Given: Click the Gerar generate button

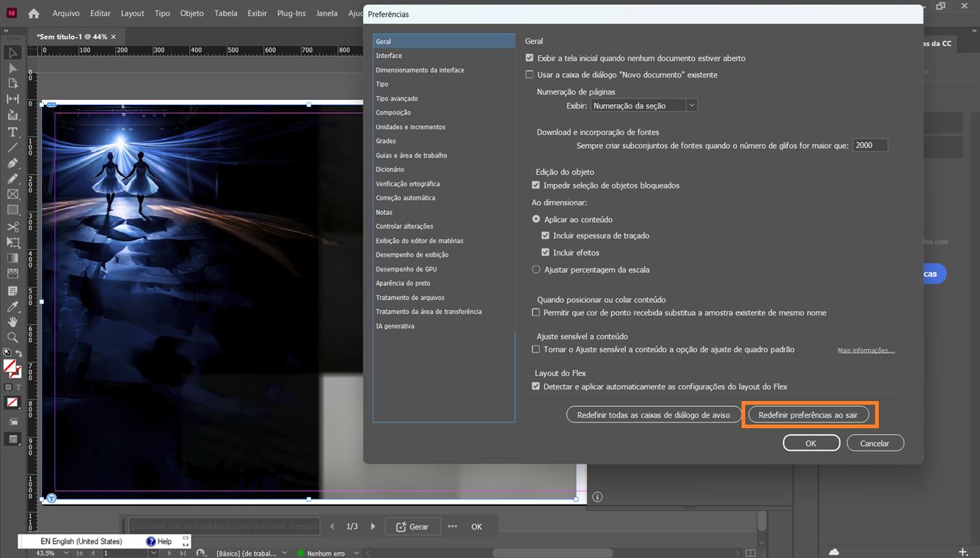Looking at the screenshot, I should click(x=412, y=526).
